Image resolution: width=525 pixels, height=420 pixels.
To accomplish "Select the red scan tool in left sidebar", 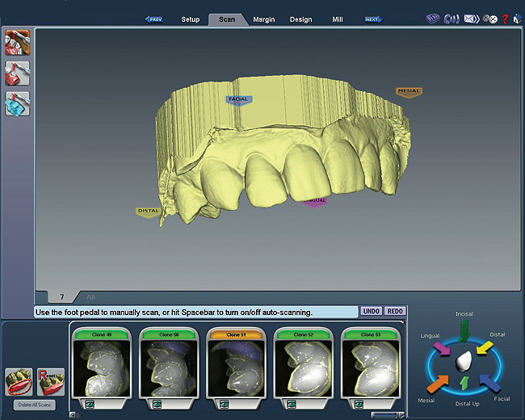I will 17,73.
